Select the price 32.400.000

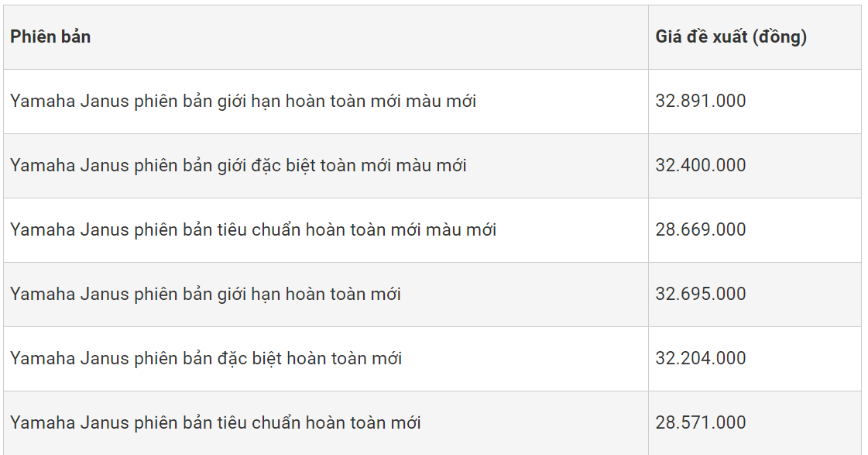[701, 165]
